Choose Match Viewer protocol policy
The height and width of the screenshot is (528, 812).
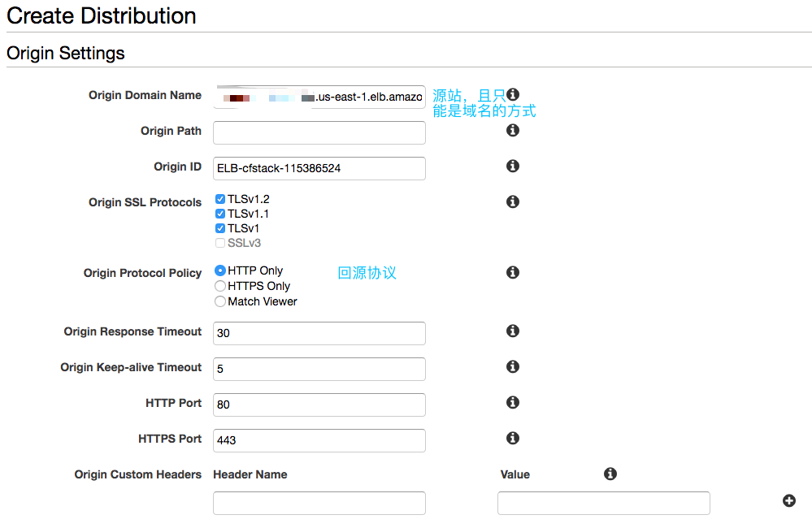click(x=220, y=301)
